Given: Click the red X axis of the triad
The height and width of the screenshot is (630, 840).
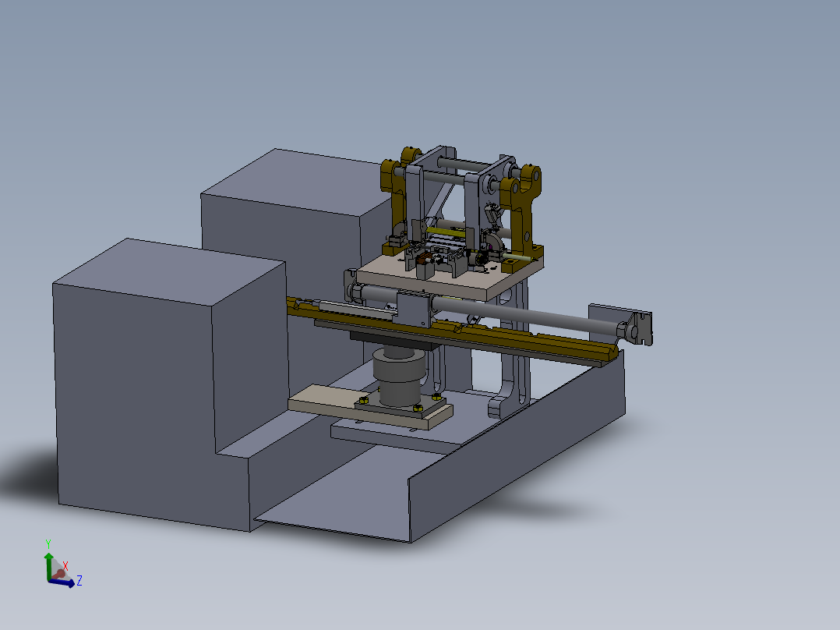Looking at the screenshot, I should (x=59, y=574).
